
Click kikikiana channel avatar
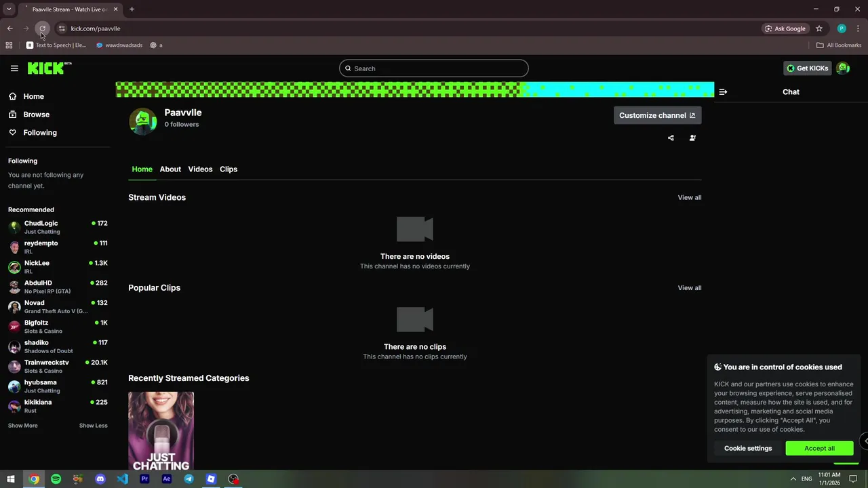[x=14, y=406]
